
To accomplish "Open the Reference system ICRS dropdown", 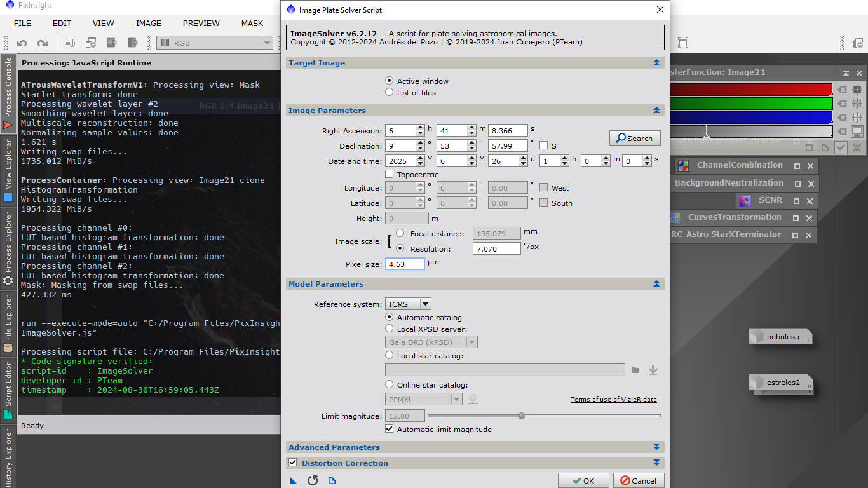I will (408, 304).
